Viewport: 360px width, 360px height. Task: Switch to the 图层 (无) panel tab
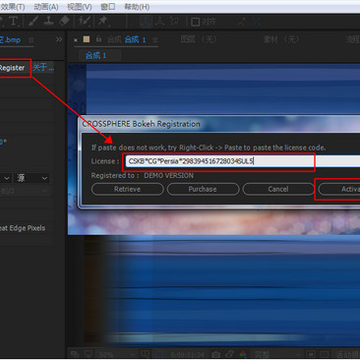[x=198, y=40]
